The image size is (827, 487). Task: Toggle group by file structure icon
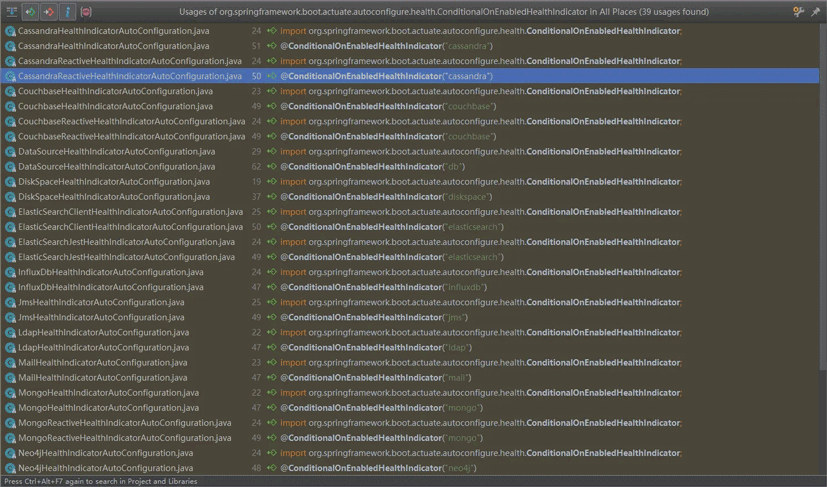[x=12, y=11]
